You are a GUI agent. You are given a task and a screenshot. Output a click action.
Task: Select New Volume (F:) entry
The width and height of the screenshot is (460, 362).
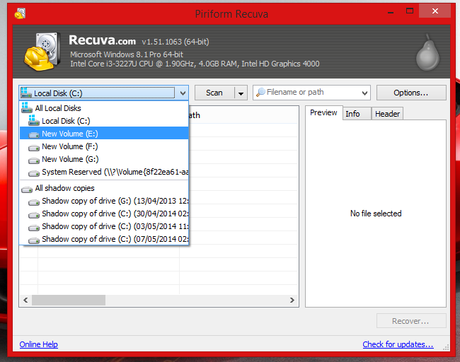(x=104, y=146)
